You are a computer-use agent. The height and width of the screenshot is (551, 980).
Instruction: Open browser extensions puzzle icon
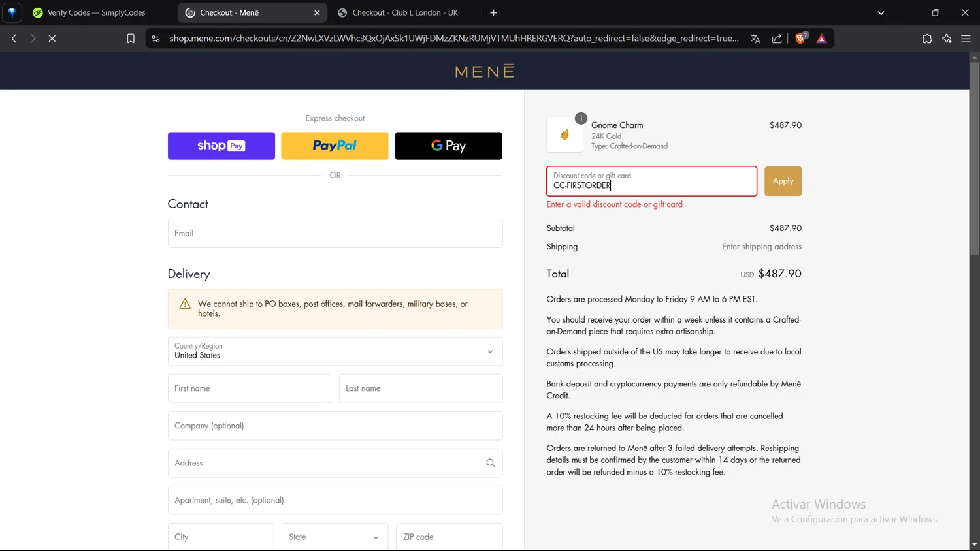coord(927,39)
